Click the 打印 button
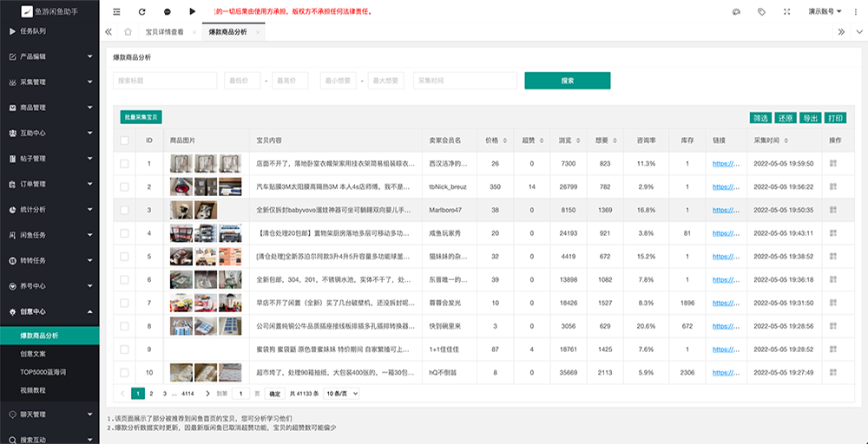This screenshot has width=868, height=444. [835, 118]
